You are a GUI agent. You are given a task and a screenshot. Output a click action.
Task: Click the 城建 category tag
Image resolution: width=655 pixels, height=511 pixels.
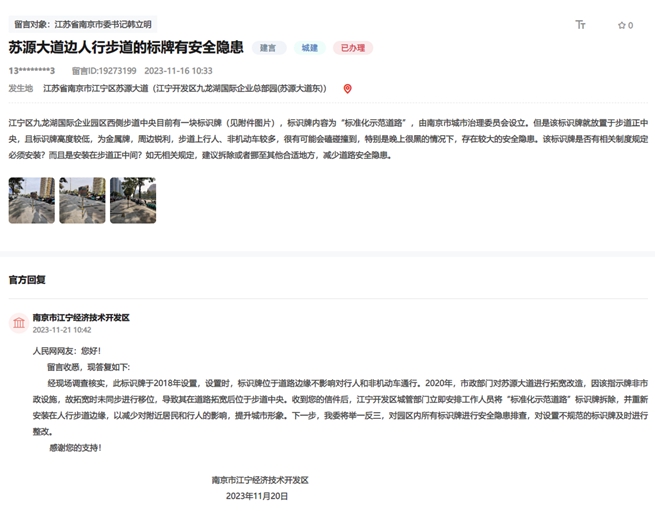point(310,48)
